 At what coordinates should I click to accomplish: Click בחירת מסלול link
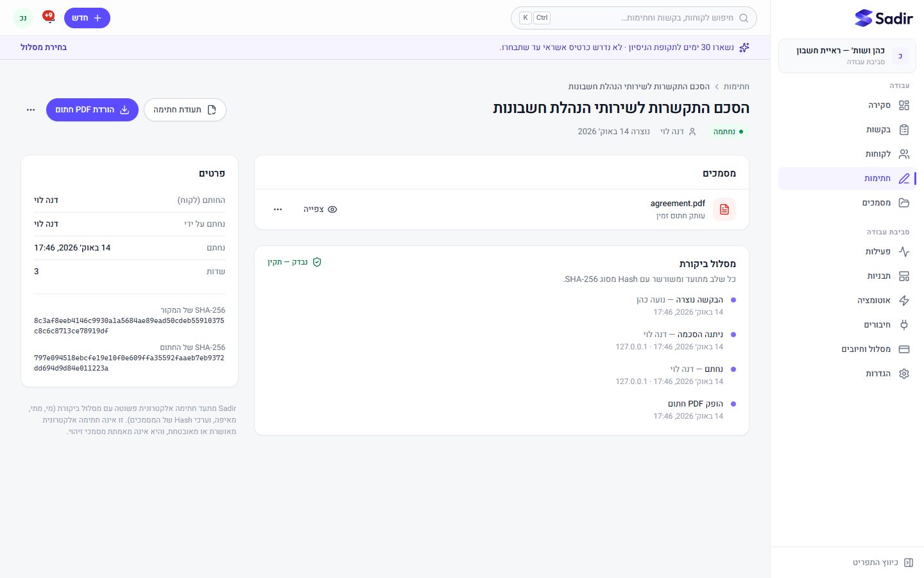44,48
